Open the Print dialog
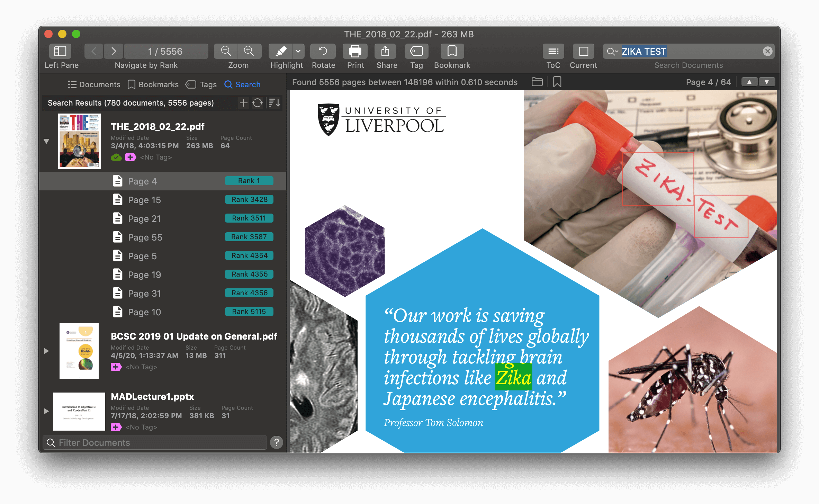The width and height of the screenshot is (819, 504). coord(355,51)
